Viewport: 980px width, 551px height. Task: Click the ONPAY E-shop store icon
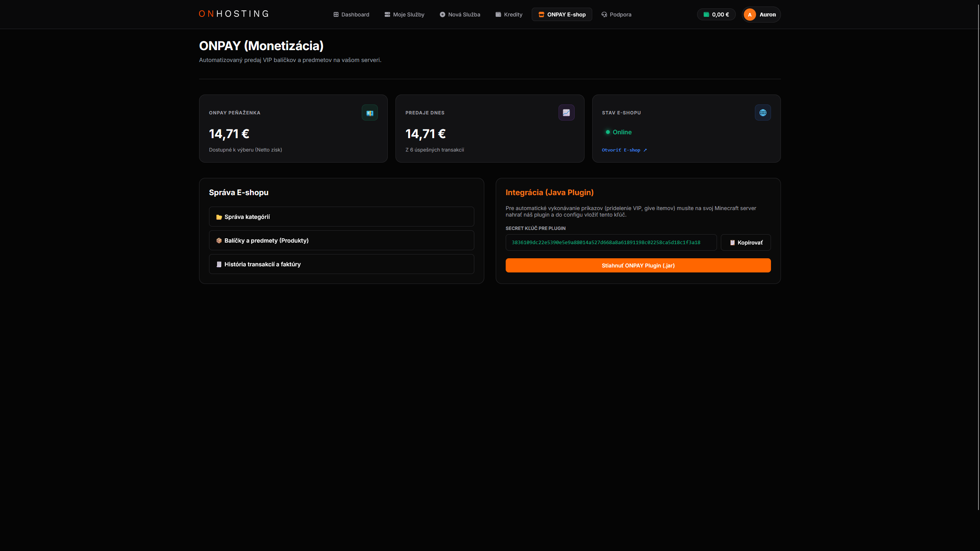pos(541,15)
